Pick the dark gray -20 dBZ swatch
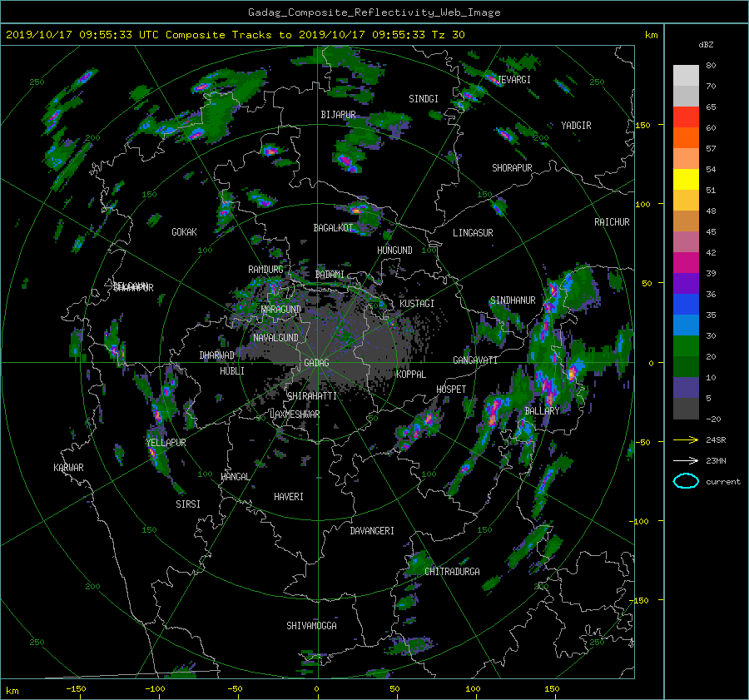This screenshot has height=700, width=749. coord(686,409)
